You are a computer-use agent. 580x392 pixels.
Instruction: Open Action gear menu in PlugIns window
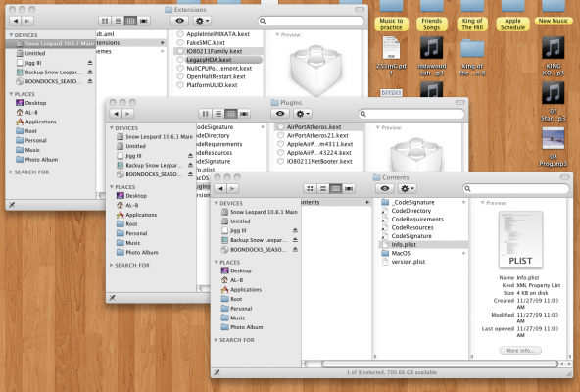pyautogui.click(x=303, y=114)
